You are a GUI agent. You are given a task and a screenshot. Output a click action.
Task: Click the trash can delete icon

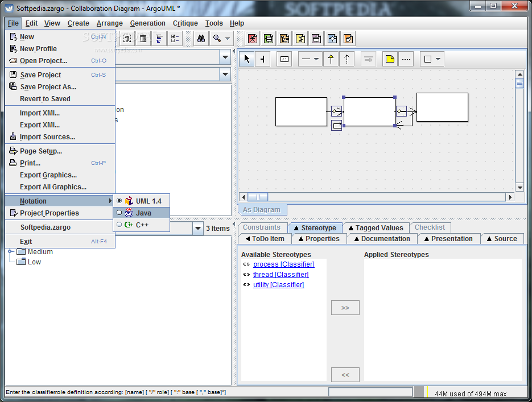[x=143, y=39]
